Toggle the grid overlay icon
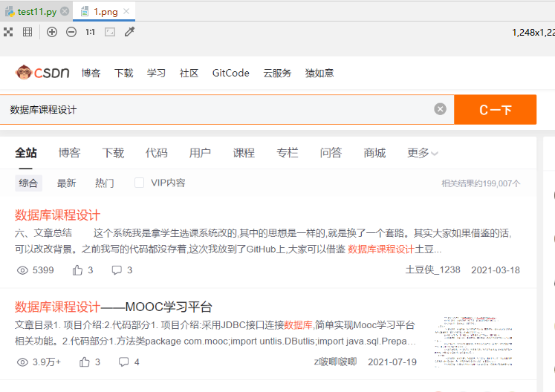 (x=27, y=32)
